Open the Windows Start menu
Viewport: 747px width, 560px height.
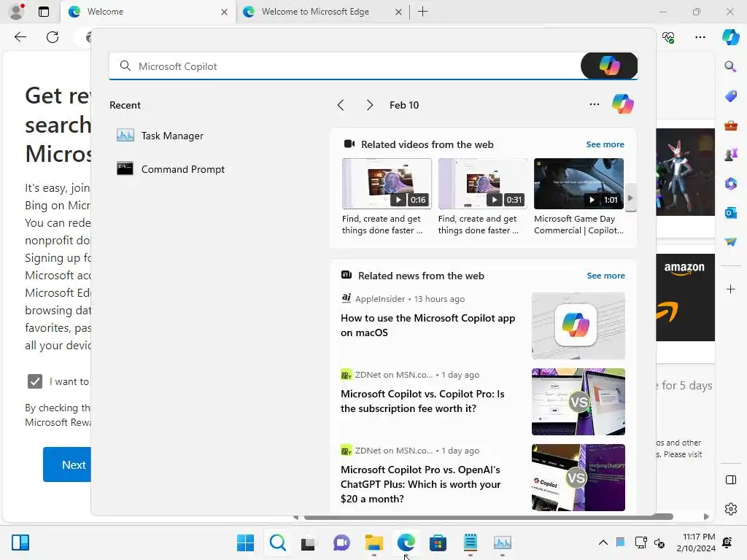pos(245,542)
